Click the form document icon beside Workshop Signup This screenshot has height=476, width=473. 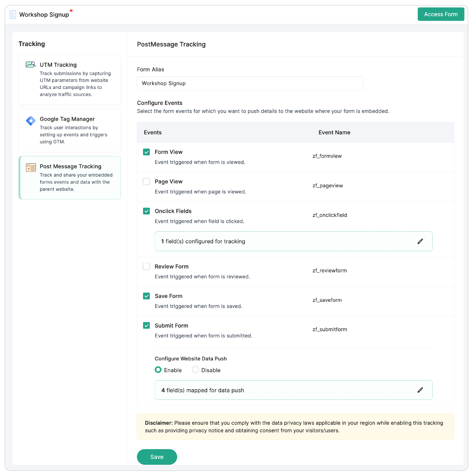[x=13, y=14]
